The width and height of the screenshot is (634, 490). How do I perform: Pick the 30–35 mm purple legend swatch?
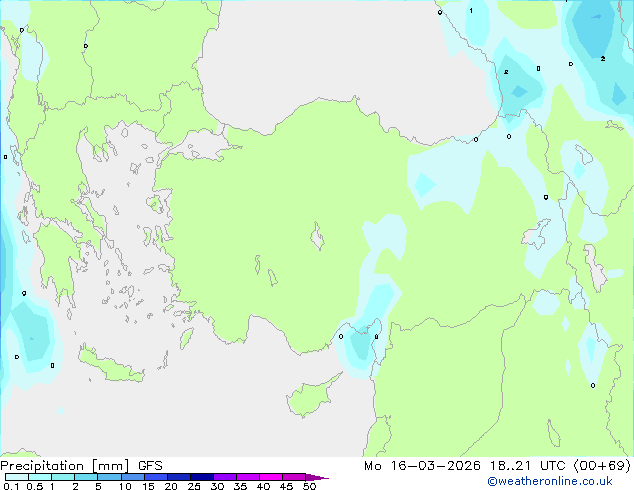[x=225, y=477]
